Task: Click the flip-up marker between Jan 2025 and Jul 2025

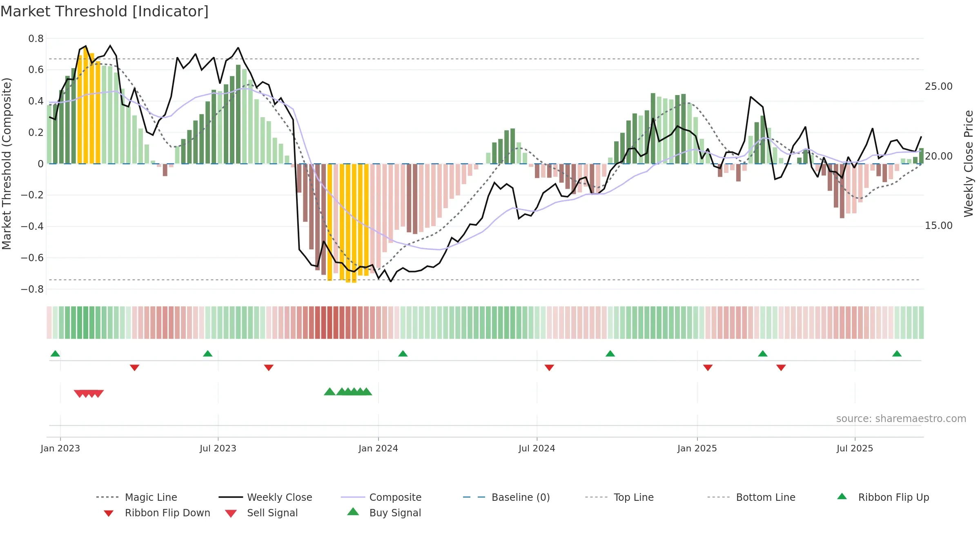Action: (763, 353)
